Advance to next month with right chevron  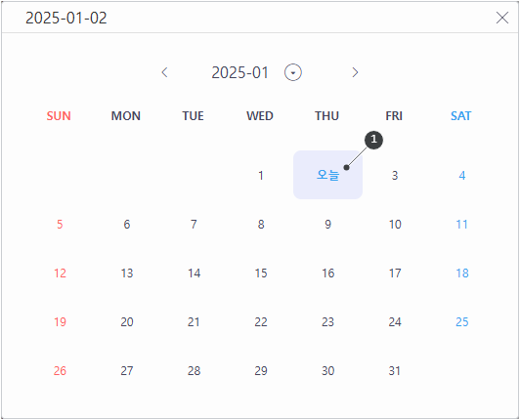(355, 72)
